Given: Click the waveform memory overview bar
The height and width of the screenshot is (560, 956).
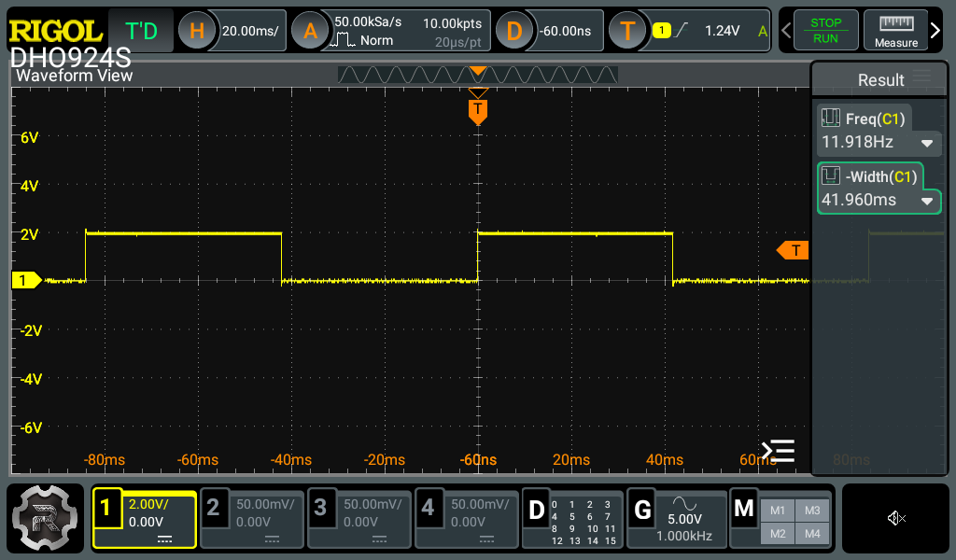Looking at the screenshot, I should tap(477, 75).
